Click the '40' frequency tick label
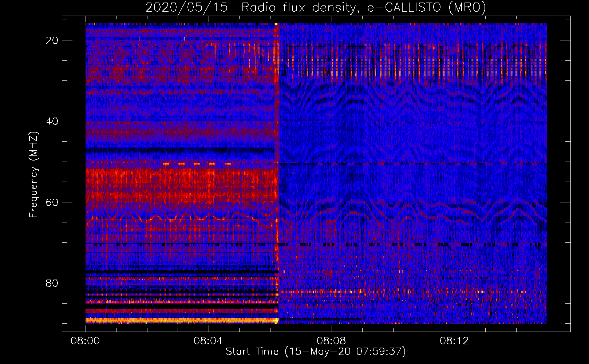This screenshot has height=364, width=589. [x=52, y=121]
